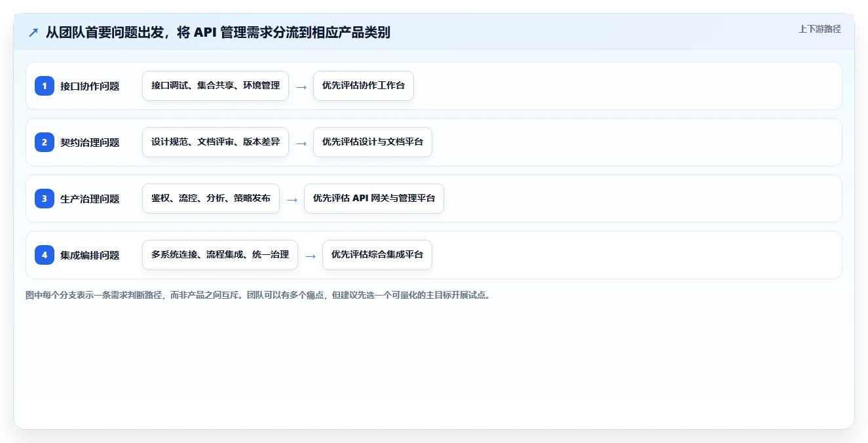Click the 契约治理问题 row label
The image size is (868, 443).
90,142
